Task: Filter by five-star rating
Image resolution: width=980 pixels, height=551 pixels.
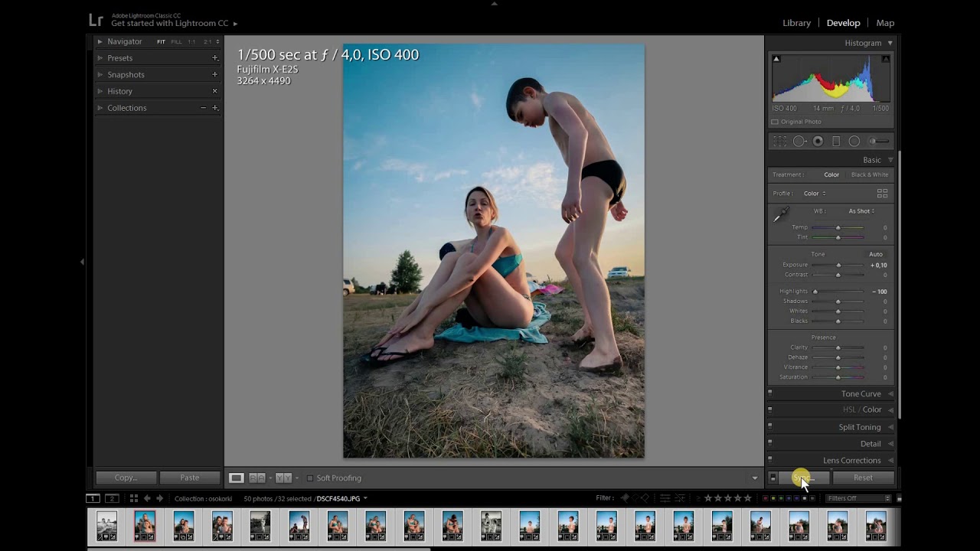Action: (x=747, y=499)
